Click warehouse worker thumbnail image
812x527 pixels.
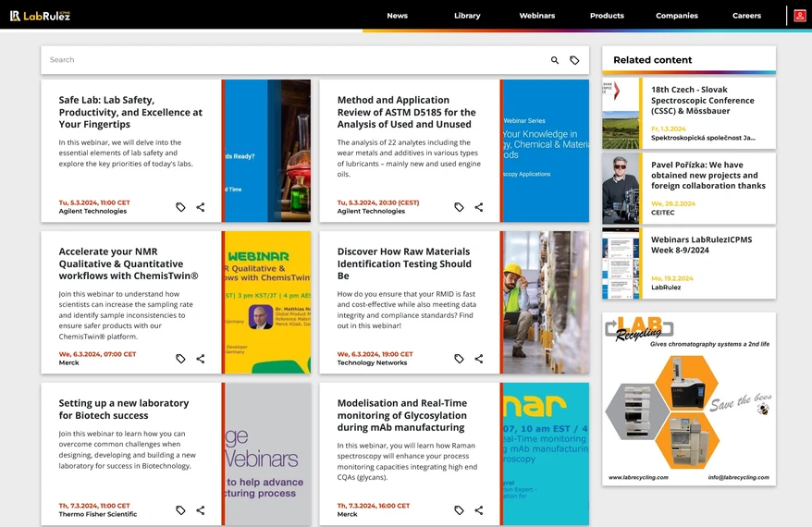coord(547,302)
